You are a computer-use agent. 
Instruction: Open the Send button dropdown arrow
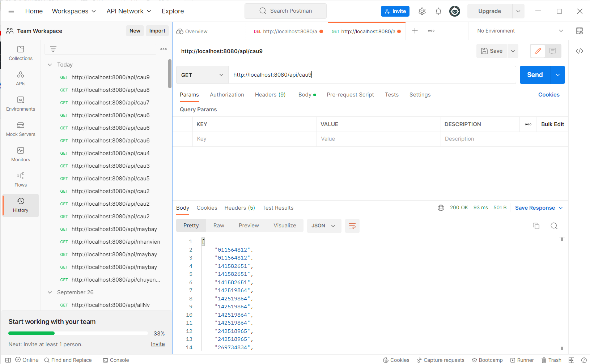click(x=558, y=75)
